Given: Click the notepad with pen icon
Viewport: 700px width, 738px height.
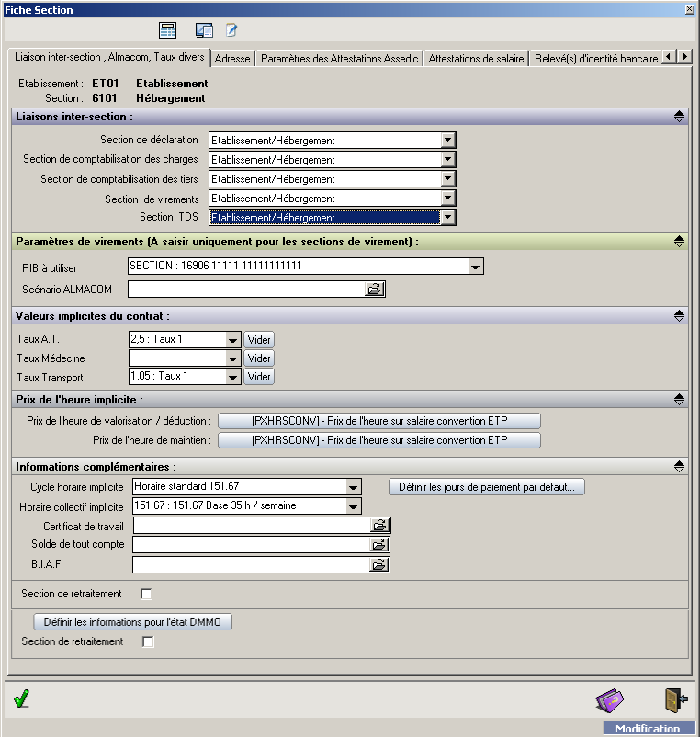Looking at the screenshot, I should (232, 30).
